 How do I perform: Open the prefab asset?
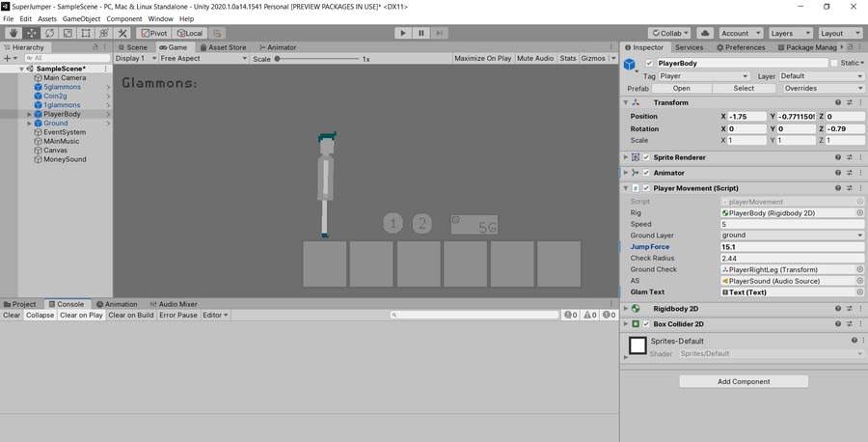pyautogui.click(x=682, y=88)
